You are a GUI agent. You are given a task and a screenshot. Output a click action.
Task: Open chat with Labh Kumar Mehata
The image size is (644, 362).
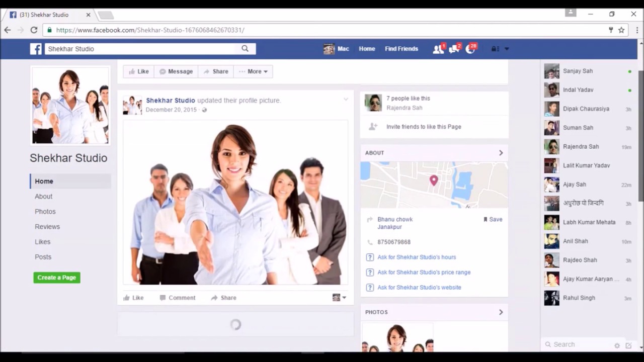coord(588,222)
